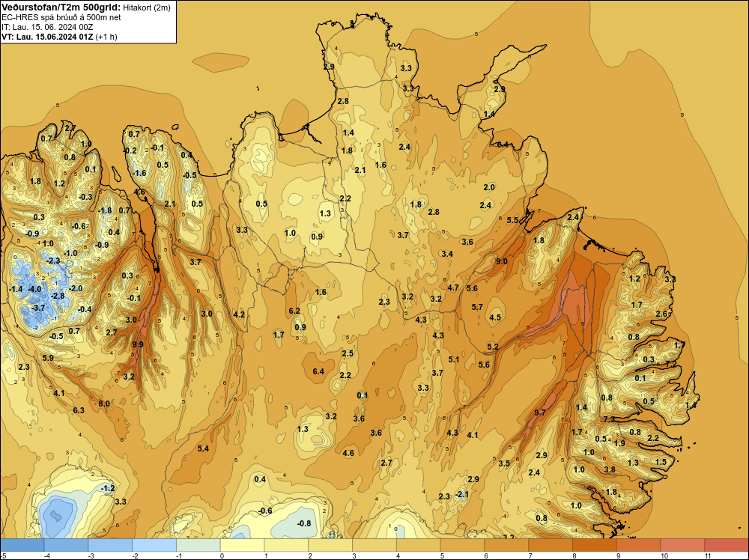
Task: Click the -2.3 temperature value
Action: (53, 261)
